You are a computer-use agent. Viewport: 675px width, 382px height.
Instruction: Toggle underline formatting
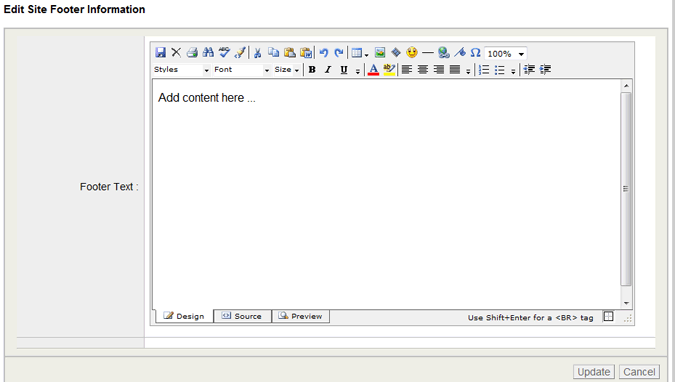(x=344, y=70)
